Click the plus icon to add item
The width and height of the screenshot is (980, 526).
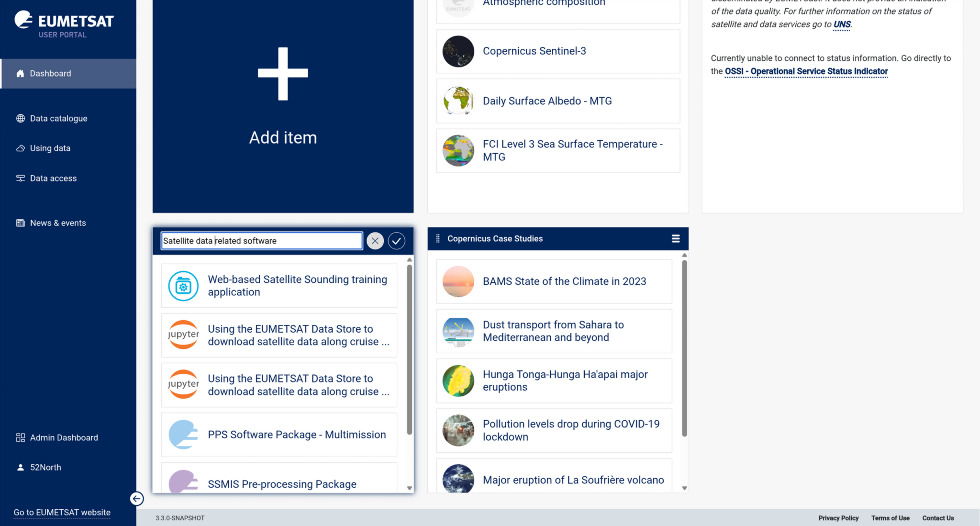tap(283, 74)
